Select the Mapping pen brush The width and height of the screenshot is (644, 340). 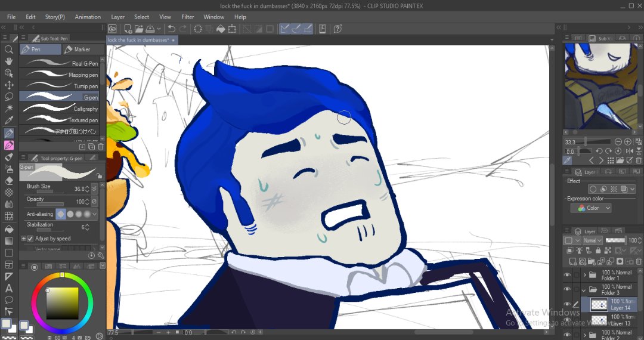[59, 75]
